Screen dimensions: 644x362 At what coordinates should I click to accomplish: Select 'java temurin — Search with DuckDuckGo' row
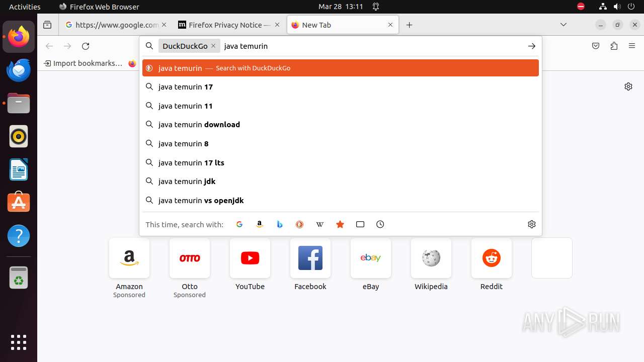[x=341, y=68]
